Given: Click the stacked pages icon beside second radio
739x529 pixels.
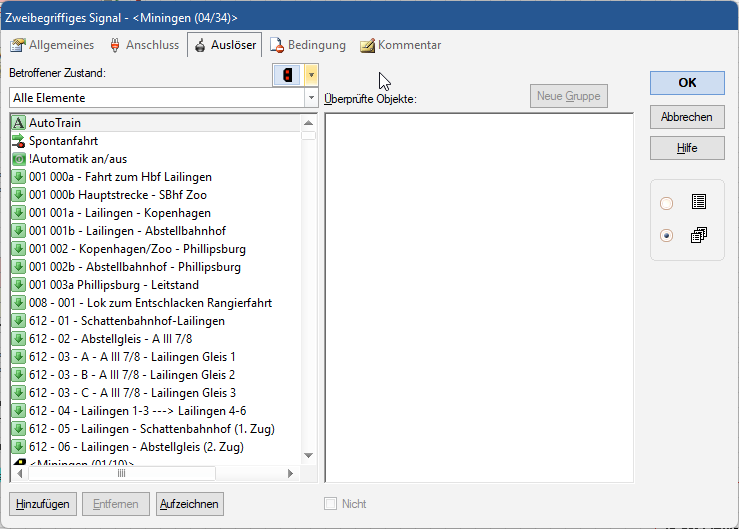Looking at the screenshot, I should click(x=698, y=236).
